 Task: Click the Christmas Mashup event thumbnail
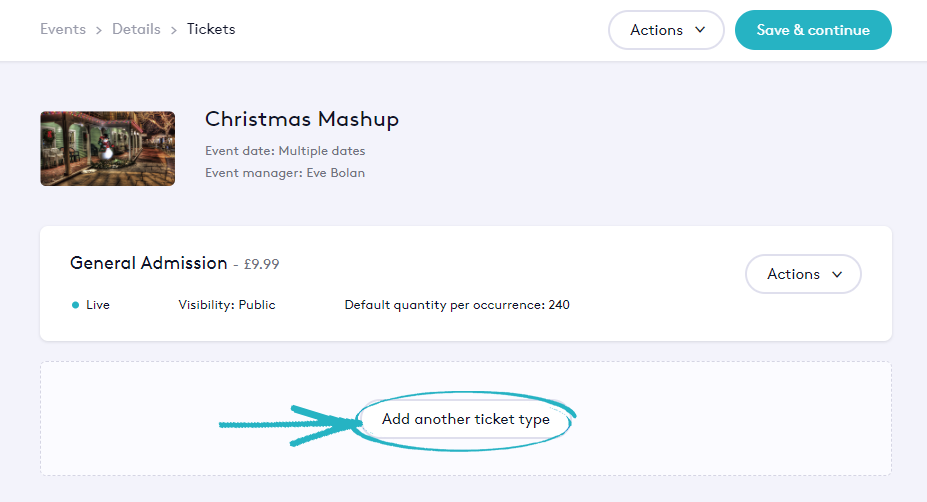(x=108, y=148)
